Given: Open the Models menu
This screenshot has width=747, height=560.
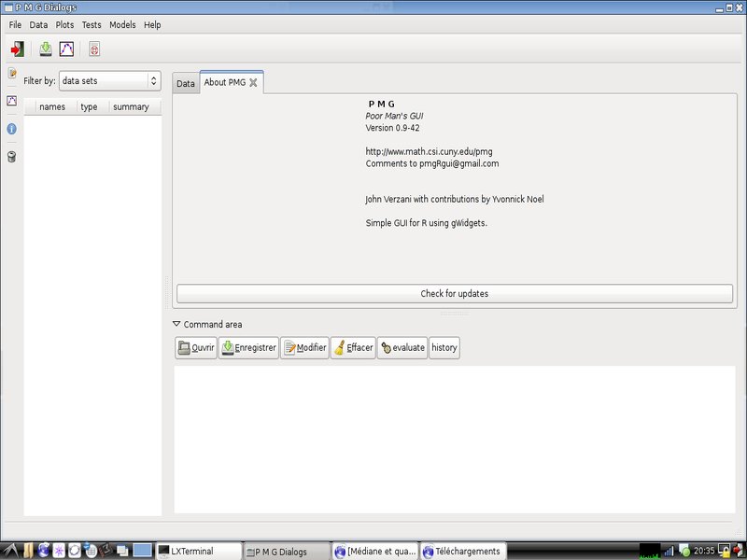Looking at the screenshot, I should [x=122, y=25].
